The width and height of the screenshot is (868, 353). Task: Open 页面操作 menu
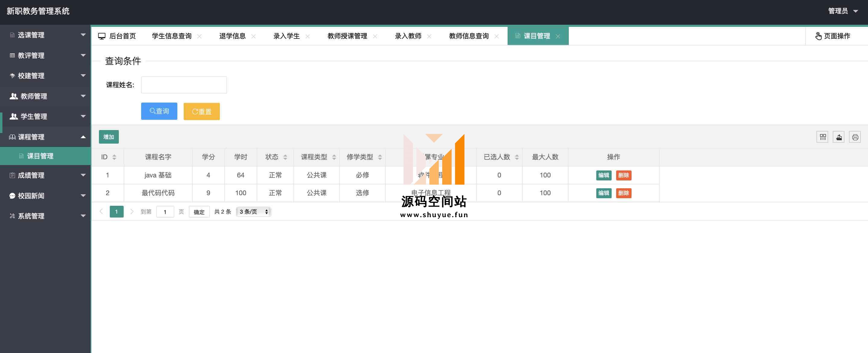click(x=833, y=36)
